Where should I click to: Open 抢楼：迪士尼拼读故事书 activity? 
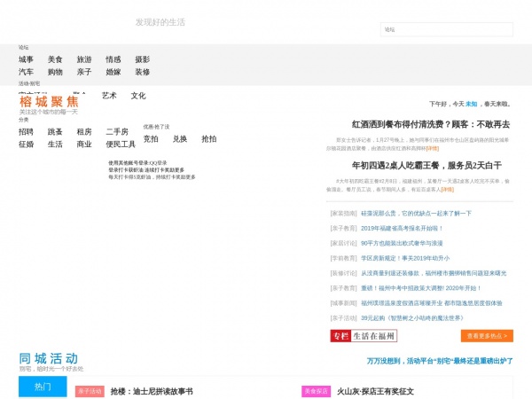(152, 391)
